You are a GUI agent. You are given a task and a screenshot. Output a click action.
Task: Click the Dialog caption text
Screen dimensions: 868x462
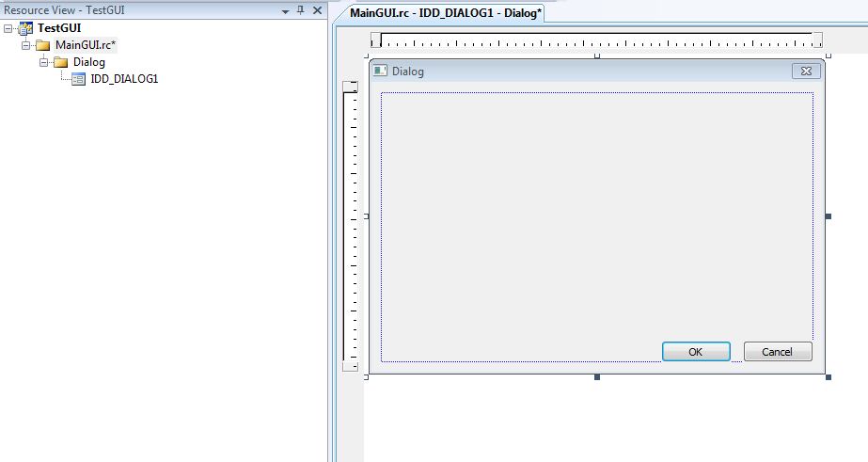coord(408,72)
